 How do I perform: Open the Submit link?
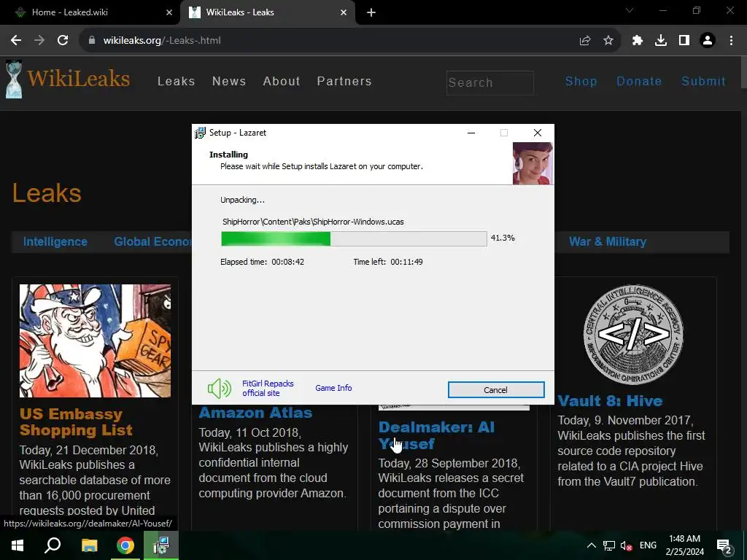[x=704, y=82]
